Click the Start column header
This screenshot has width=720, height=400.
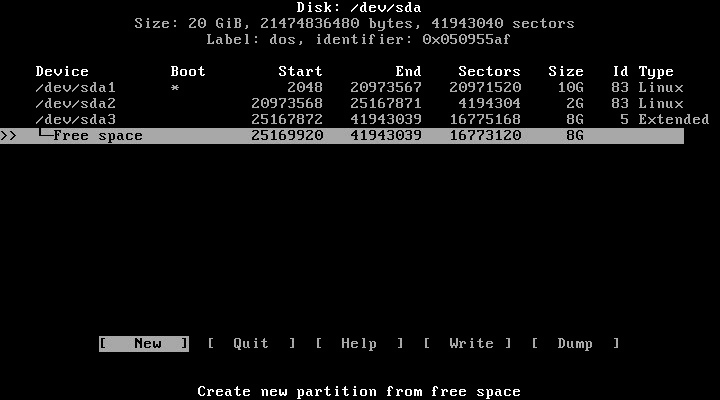tap(300, 72)
